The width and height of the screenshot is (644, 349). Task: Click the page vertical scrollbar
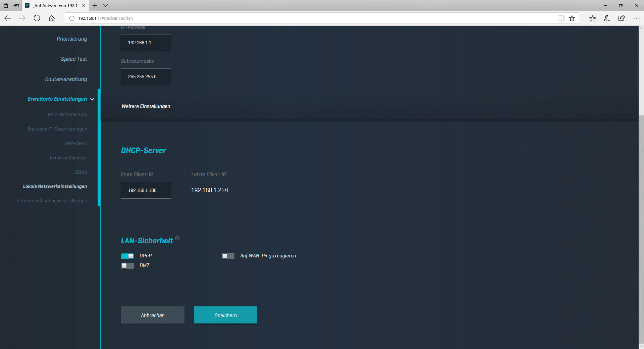641,201
